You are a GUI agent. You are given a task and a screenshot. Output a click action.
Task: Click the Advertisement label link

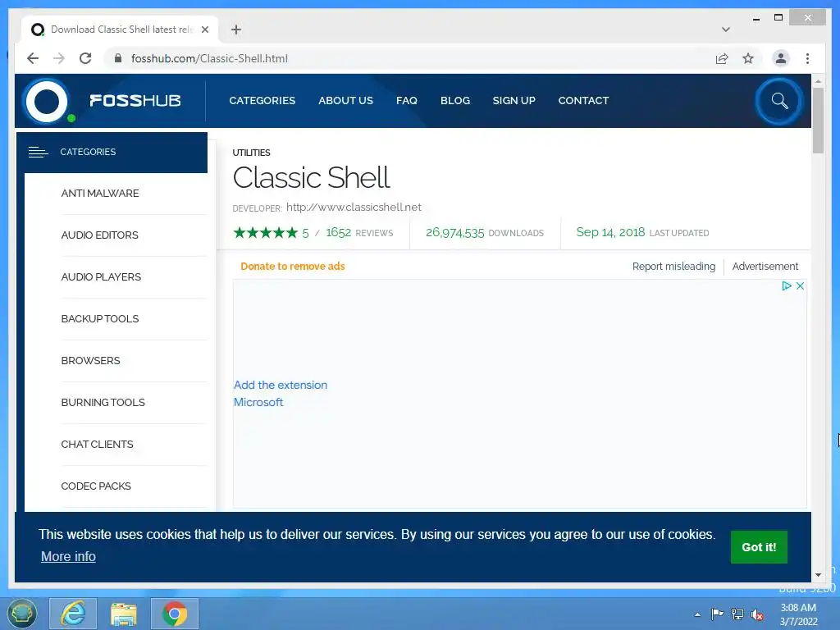[x=765, y=267]
